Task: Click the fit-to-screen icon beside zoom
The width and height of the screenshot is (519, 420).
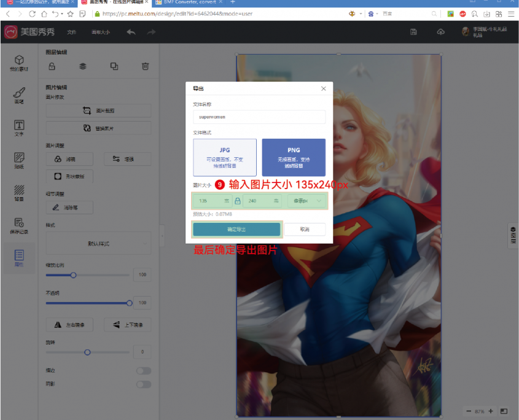Action: coord(504,411)
